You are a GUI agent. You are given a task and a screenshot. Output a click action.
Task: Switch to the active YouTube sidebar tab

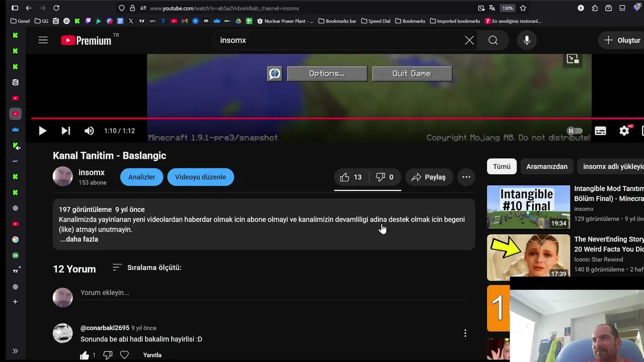tap(15, 114)
